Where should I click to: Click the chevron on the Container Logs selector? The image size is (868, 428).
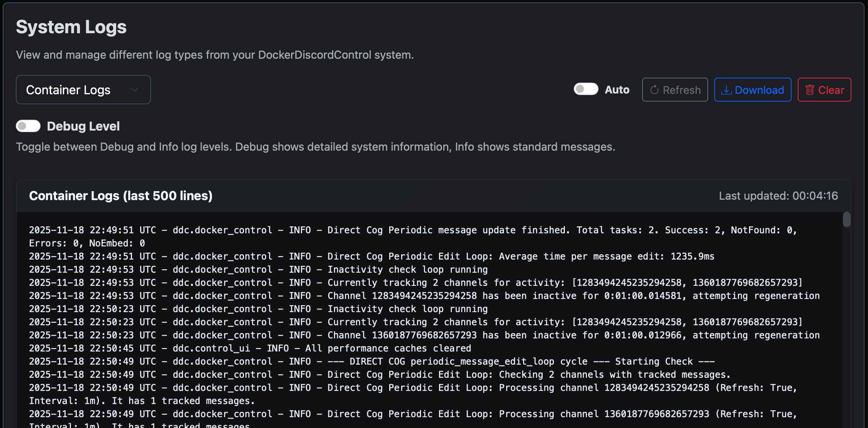(x=134, y=90)
